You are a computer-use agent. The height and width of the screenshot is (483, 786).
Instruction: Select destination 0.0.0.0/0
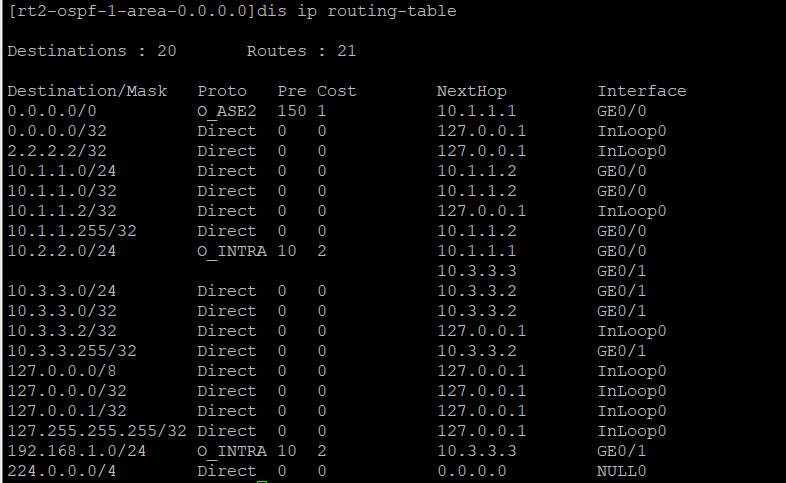[x=52, y=111]
